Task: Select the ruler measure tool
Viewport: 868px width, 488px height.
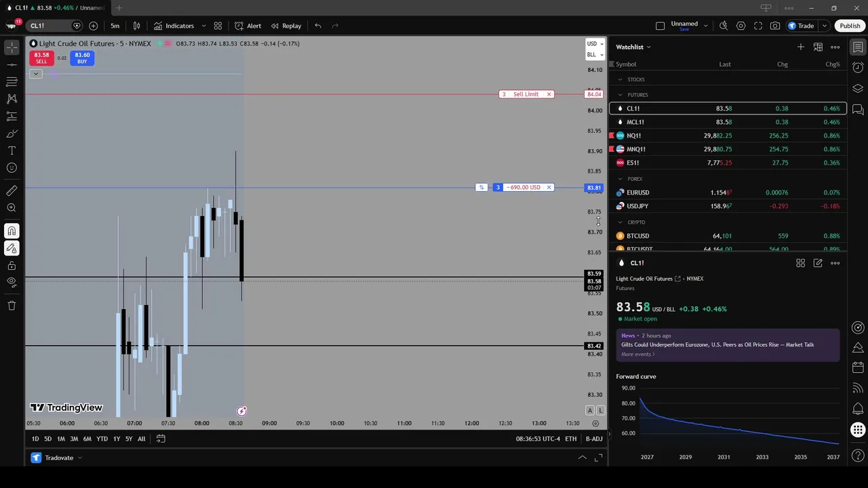Action: click(12, 191)
